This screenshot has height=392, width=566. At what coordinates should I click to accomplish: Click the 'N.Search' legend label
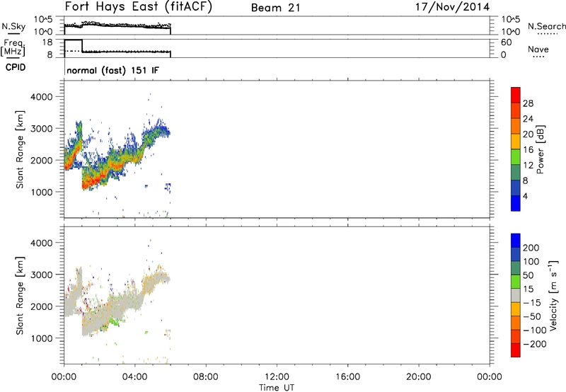coord(546,26)
